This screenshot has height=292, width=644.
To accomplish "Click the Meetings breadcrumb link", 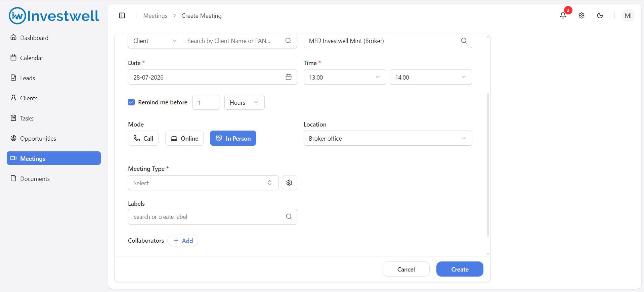I will tap(155, 16).
